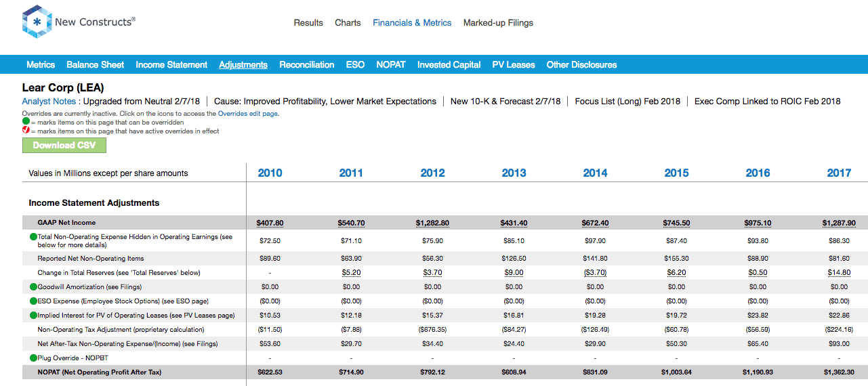
Task: Click the 2014 column header
Action: 595,173
